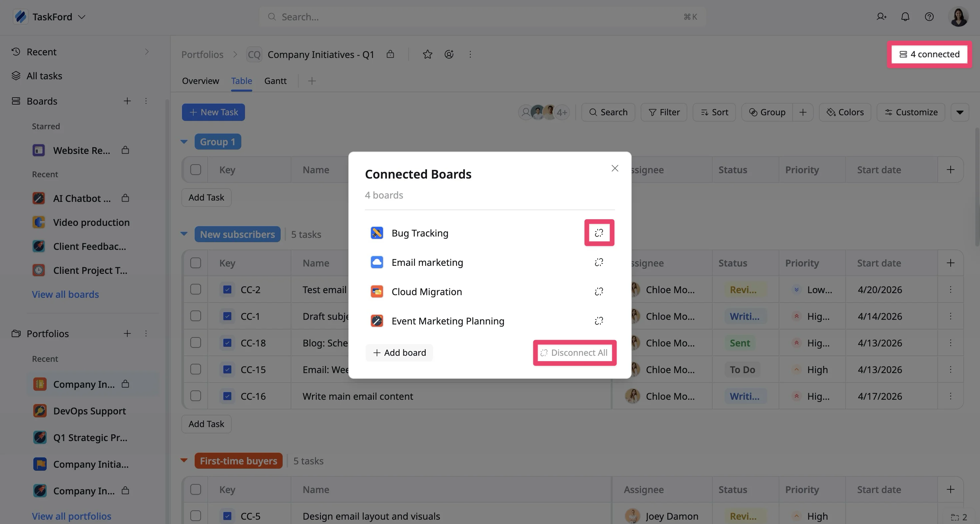Screen dimensions: 980x524
Task: Tick the checkbox for task CC-16
Action: (196, 396)
